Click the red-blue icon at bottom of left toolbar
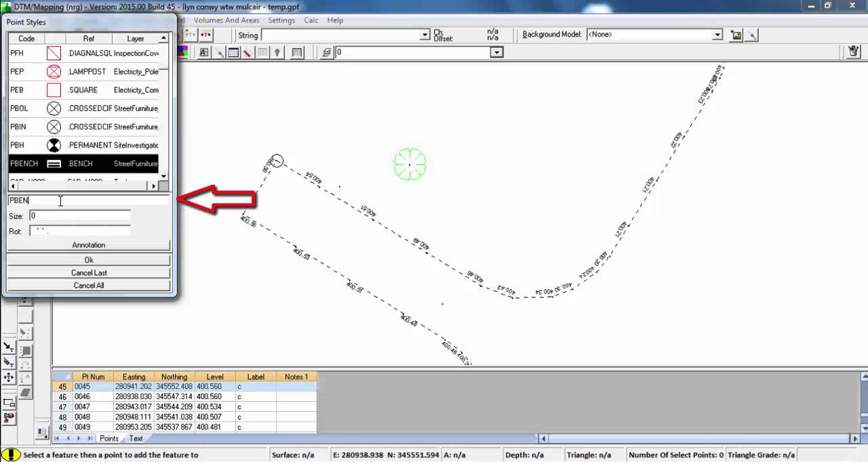This screenshot has width=868, height=462. [x=9, y=417]
